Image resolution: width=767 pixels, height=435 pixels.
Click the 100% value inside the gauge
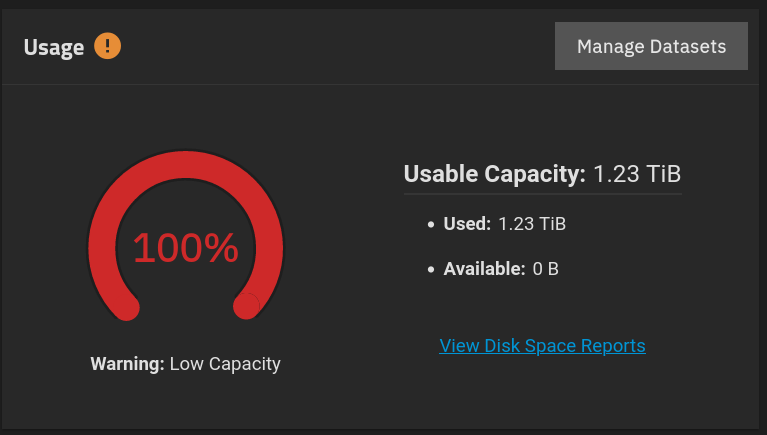click(186, 248)
